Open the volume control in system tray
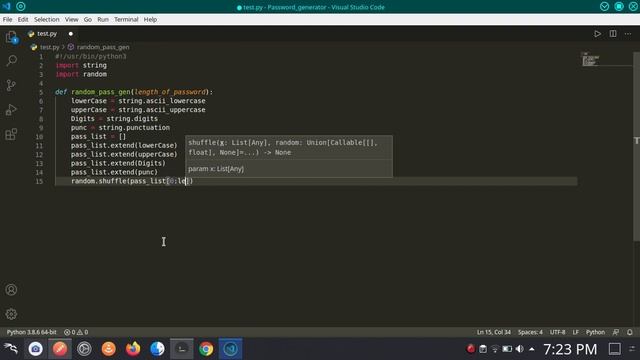This screenshot has height=360, width=640. pos(520,349)
